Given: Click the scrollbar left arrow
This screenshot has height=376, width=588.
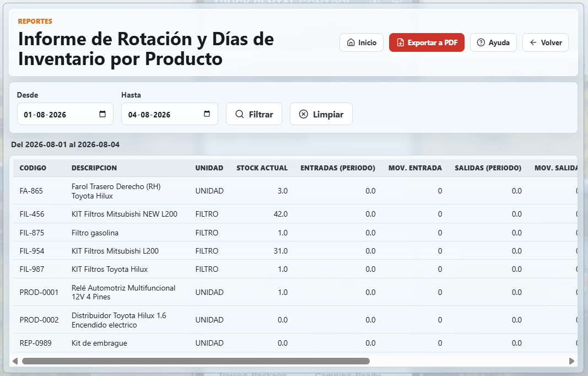Looking at the screenshot, I should click(x=15, y=361).
